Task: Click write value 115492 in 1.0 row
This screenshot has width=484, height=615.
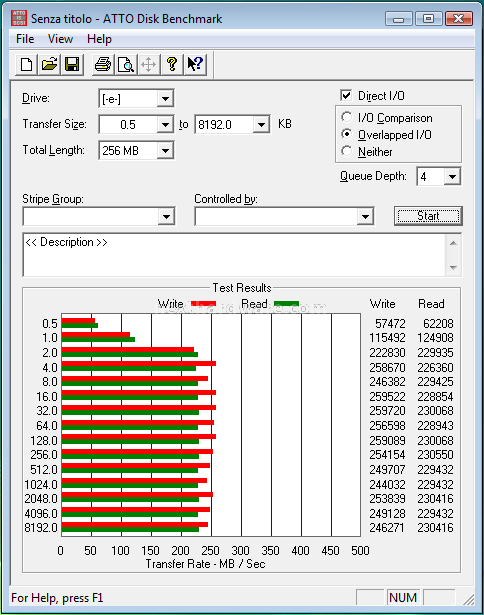Action: coord(387,338)
